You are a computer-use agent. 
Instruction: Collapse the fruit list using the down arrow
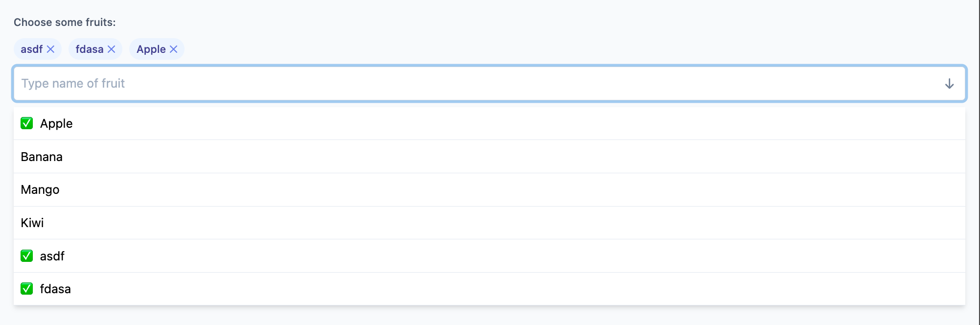point(949,84)
